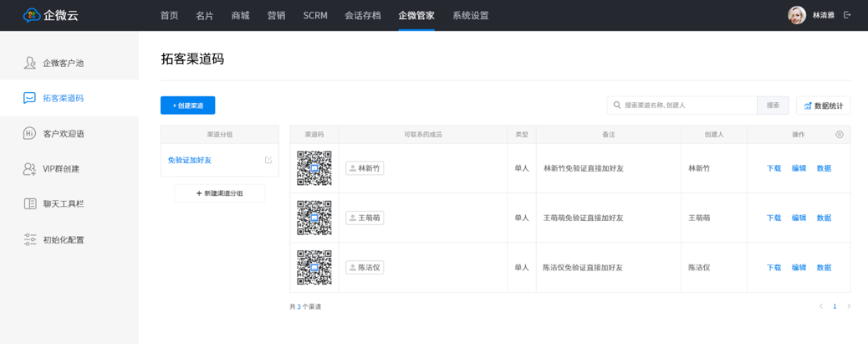This screenshot has height=344, width=868.
Task: Click the 可联系的成员 column header
Action: (423, 135)
